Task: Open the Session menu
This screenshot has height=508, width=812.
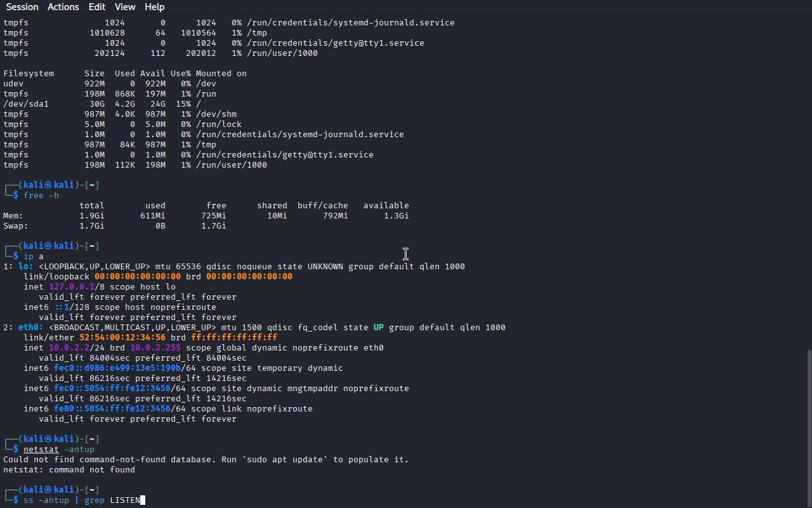Action: click(22, 7)
